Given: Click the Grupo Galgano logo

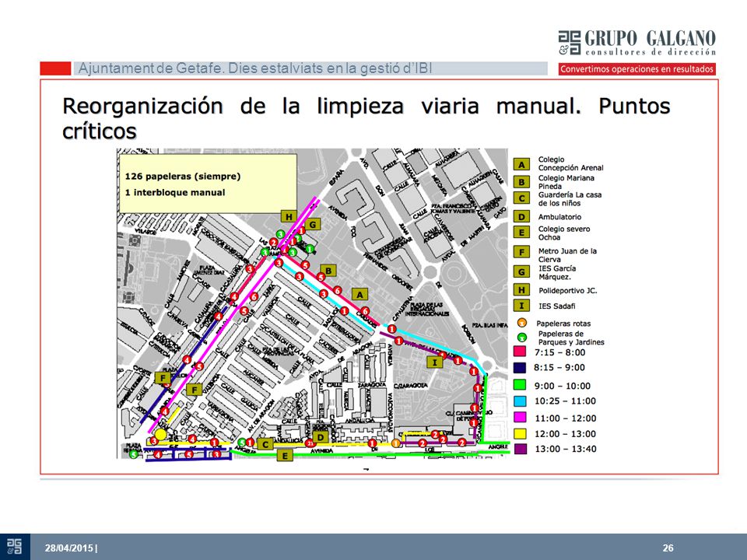Looking at the screenshot, I should click(x=637, y=42).
